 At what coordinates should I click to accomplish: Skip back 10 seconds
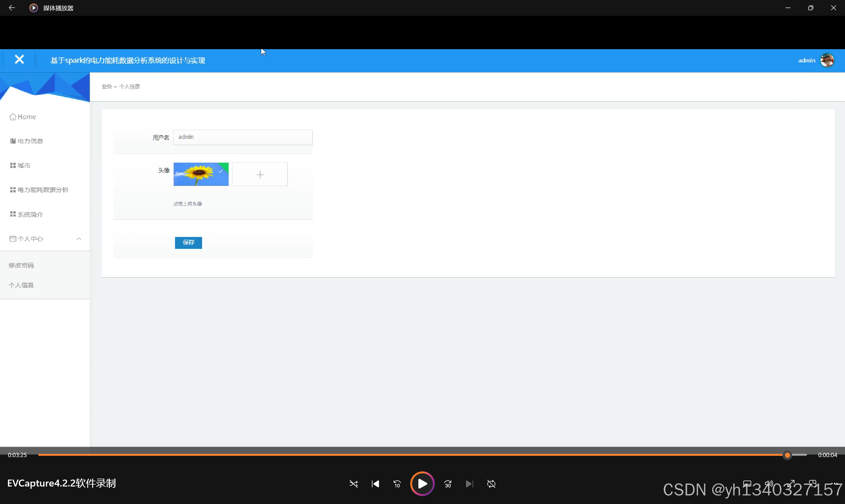[397, 484]
